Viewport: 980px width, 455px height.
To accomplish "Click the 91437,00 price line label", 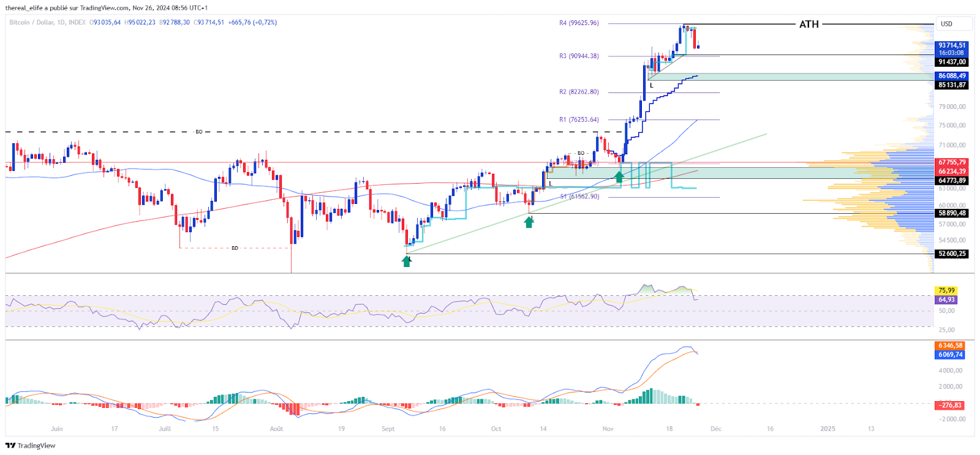I will click(x=952, y=62).
